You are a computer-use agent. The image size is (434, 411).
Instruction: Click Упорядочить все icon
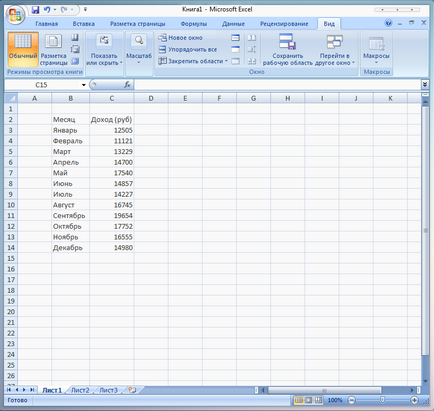tap(162, 49)
